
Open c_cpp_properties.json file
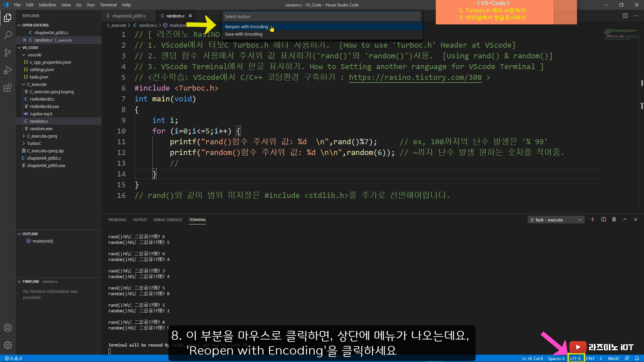(x=50, y=62)
